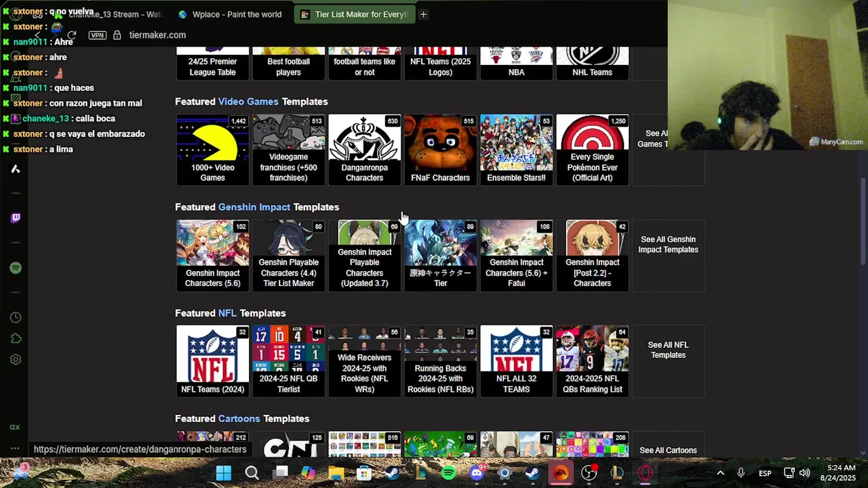
Task: Open Genshin Playable Characters (4.4) Tier List Maker
Action: click(288, 256)
